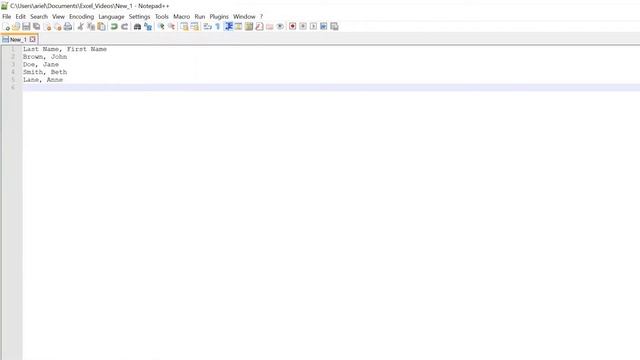Click the line 'Brown, John'

(45, 57)
